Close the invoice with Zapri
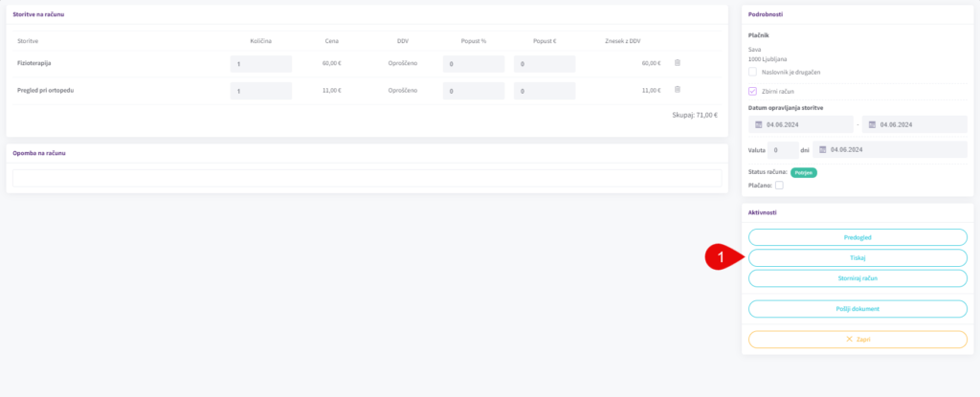 (857, 339)
